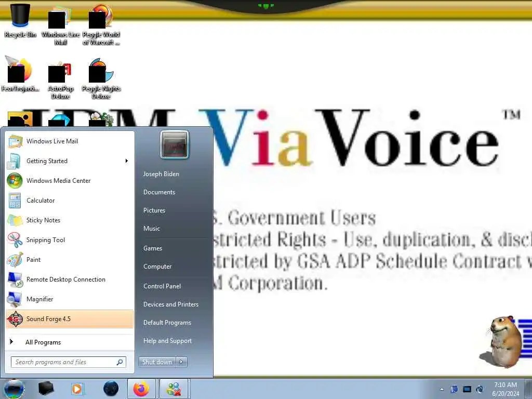Open Help and Support

coord(167,341)
